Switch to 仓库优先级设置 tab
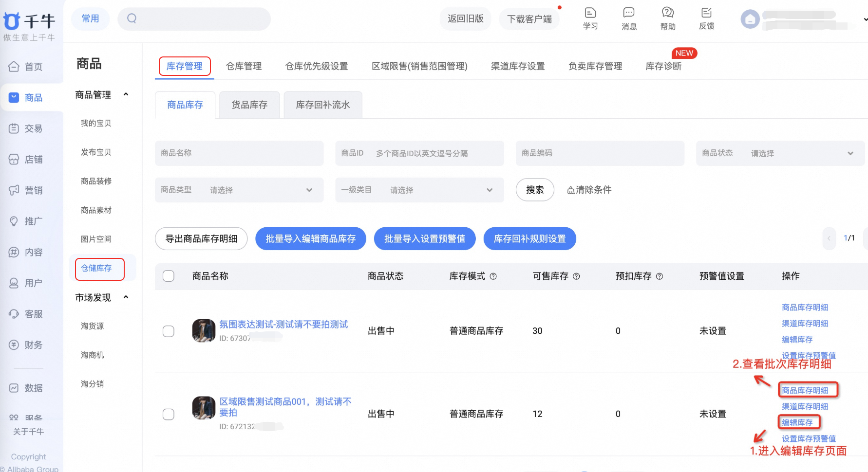Image resolution: width=868 pixels, height=472 pixels. (317, 66)
